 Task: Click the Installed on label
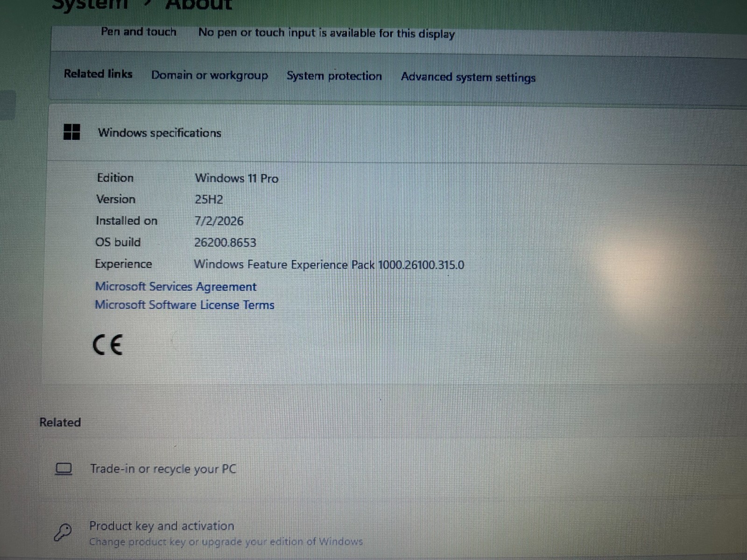[127, 220]
